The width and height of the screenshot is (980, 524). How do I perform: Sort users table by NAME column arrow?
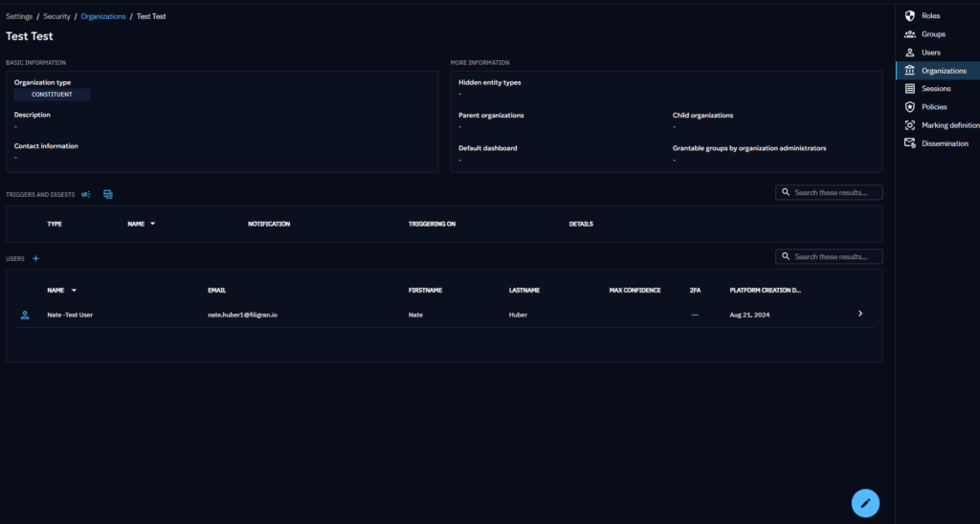coord(74,290)
